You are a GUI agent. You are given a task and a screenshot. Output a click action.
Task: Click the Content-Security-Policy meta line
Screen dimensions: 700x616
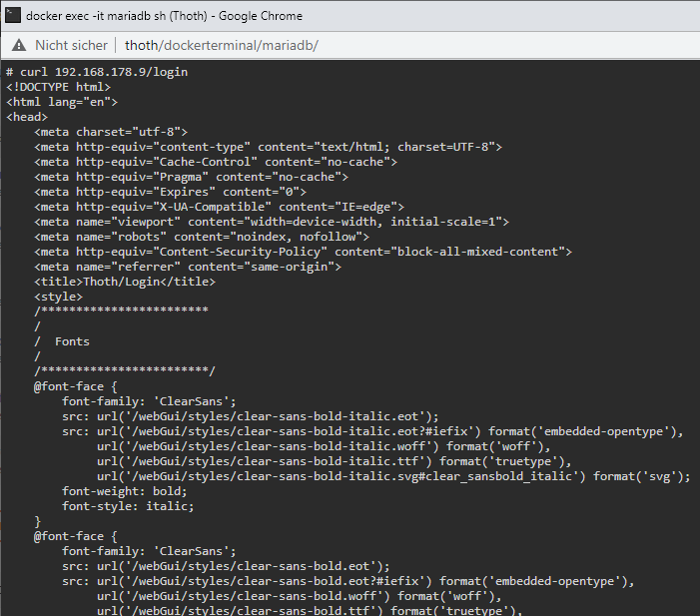pos(304,252)
